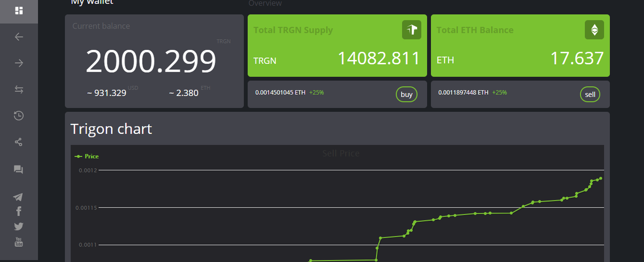
Task: Click the Trigon chart heading
Action: tap(111, 129)
